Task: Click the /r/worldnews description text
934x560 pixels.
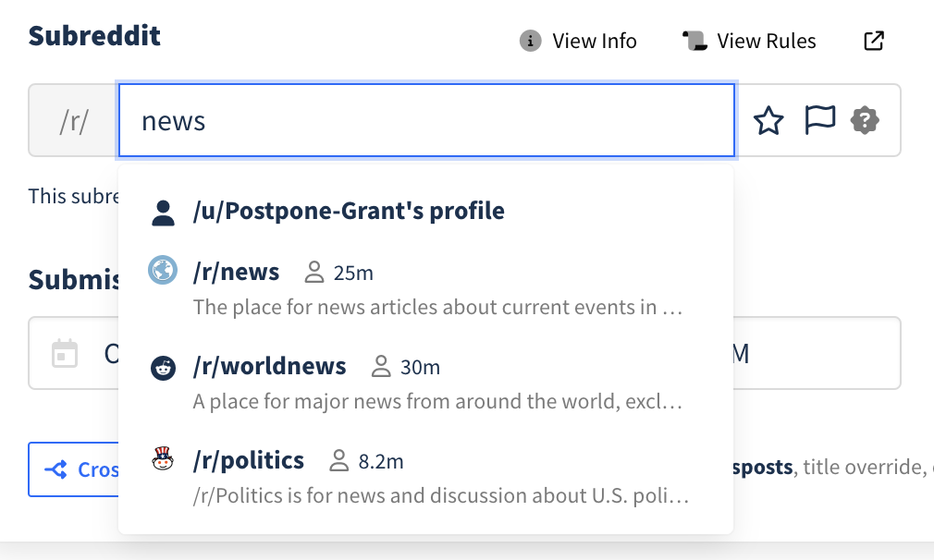Action: [x=437, y=401]
